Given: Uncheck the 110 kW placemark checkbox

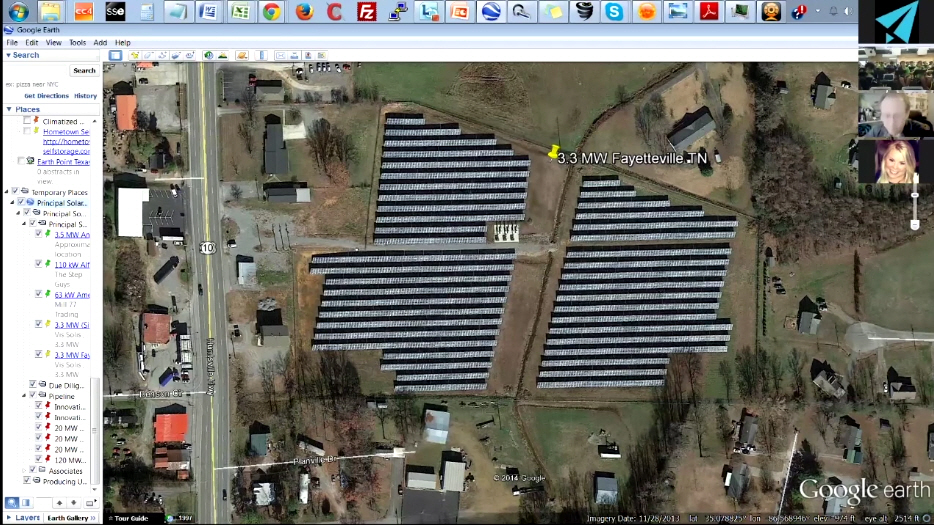Looking at the screenshot, I should (x=39, y=263).
